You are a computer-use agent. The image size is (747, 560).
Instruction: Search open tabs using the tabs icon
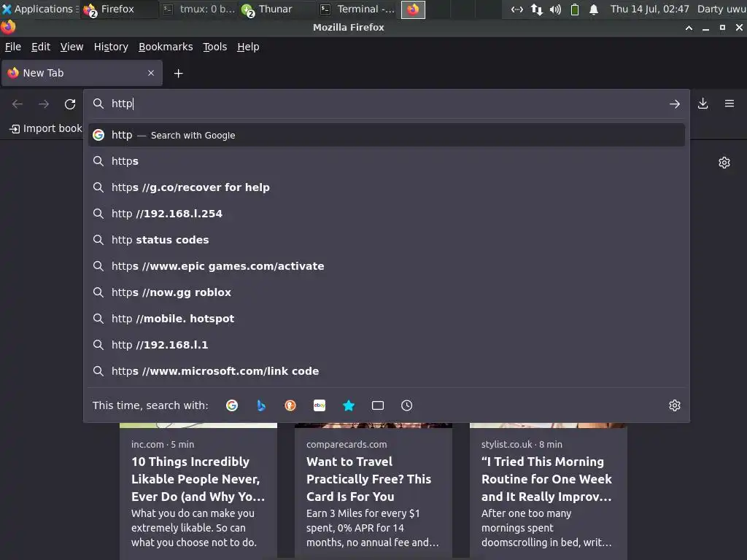[378, 405]
